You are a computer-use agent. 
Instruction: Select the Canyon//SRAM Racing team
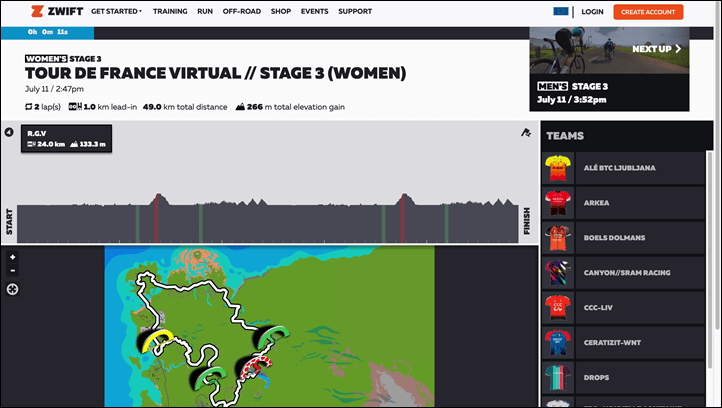click(x=623, y=273)
